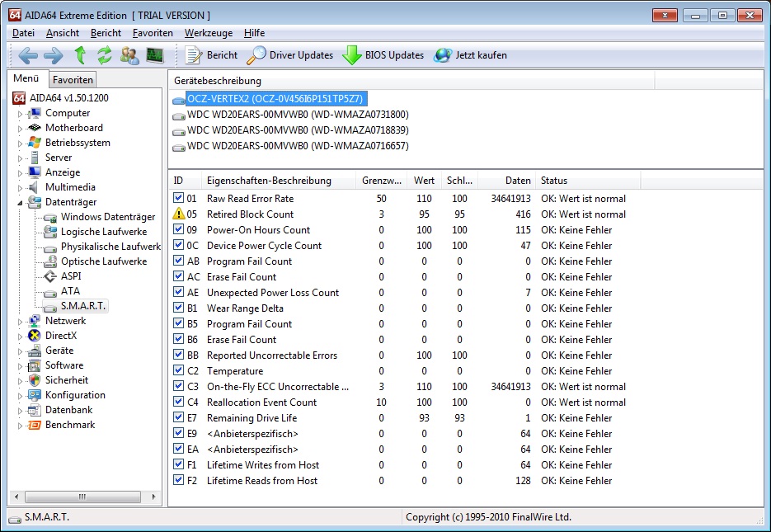Click the Bericht report toolbar icon
This screenshot has width=771, height=532.
pyautogui.click(x=193, y=55)
